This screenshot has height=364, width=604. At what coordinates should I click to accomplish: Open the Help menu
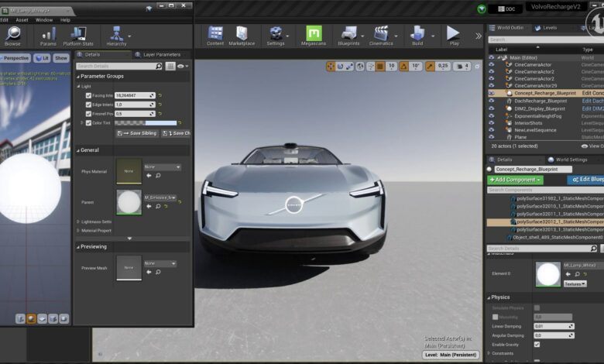tap(65, 20)
